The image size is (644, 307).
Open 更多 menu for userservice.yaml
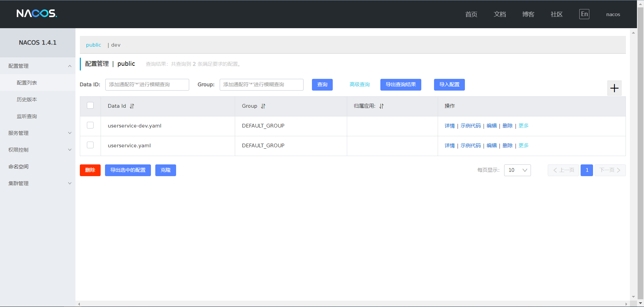pyautogui.click(x=524, y=146)
